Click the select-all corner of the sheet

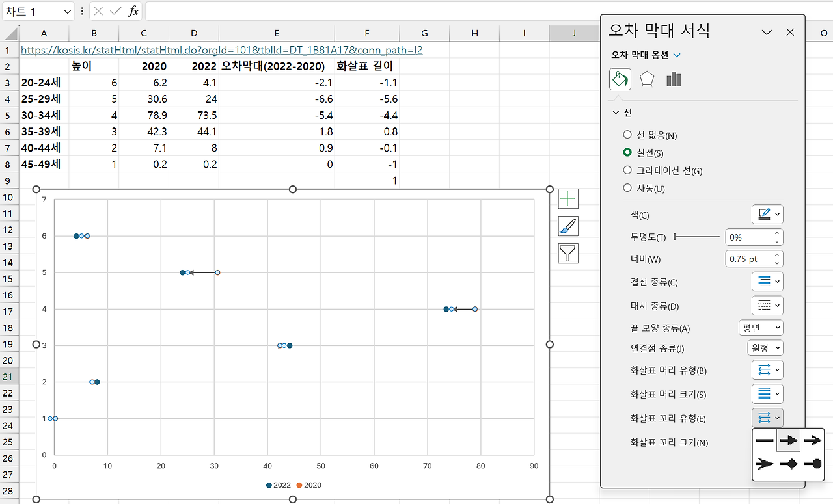[10, 33]
